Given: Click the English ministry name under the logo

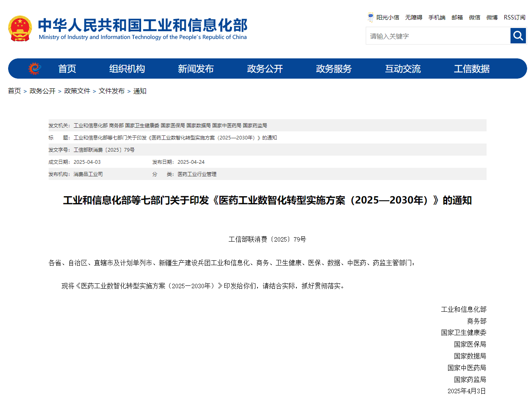Looking at the screenshot, I should (143, 37).
